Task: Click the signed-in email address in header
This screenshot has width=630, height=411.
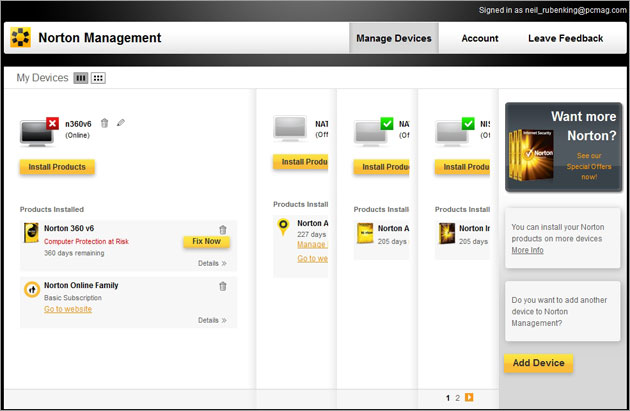Action: pyautogui.click(x=575, y=10)
